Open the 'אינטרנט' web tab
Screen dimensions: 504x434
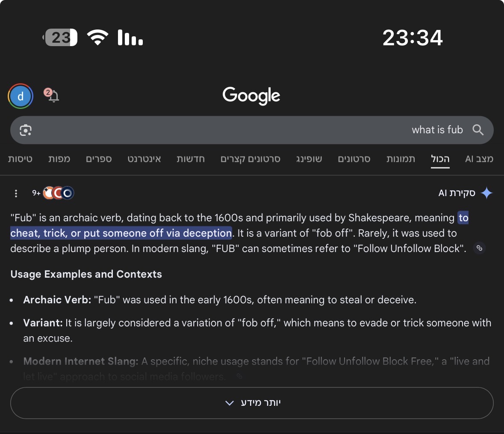pyautogui.click(x=144, y=159)
